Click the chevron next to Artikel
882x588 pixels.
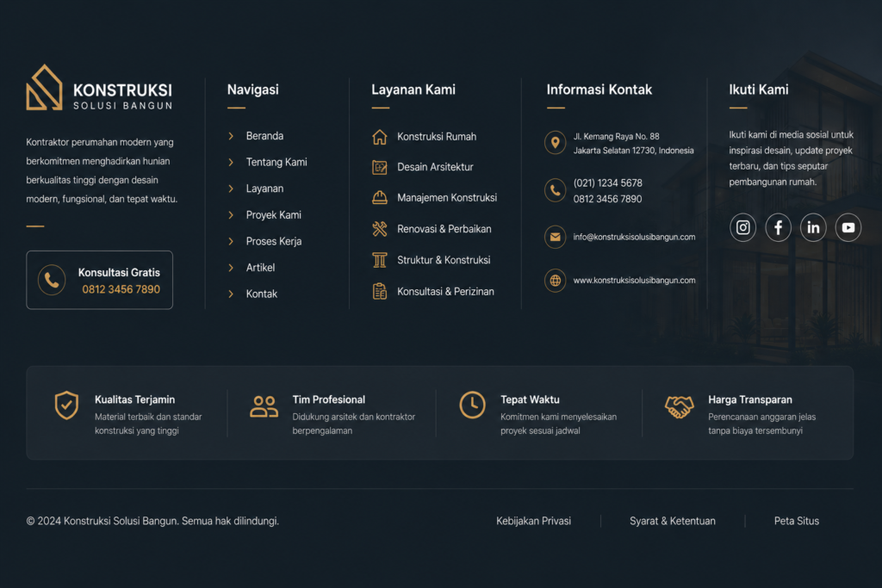coord(231,268)
